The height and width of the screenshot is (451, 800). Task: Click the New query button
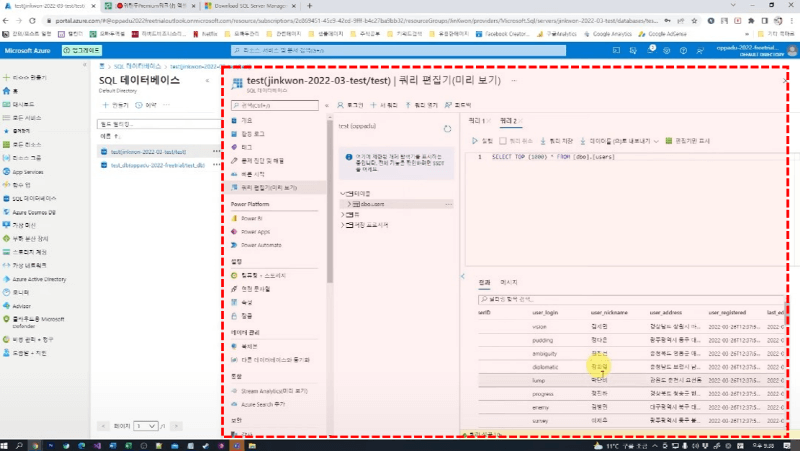(x=384, y=105)
